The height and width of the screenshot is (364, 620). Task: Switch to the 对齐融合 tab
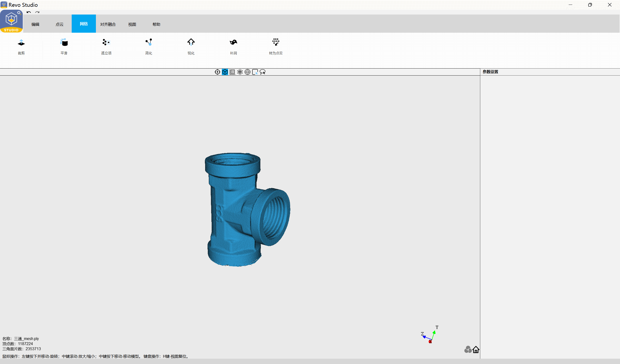[108, 24]
